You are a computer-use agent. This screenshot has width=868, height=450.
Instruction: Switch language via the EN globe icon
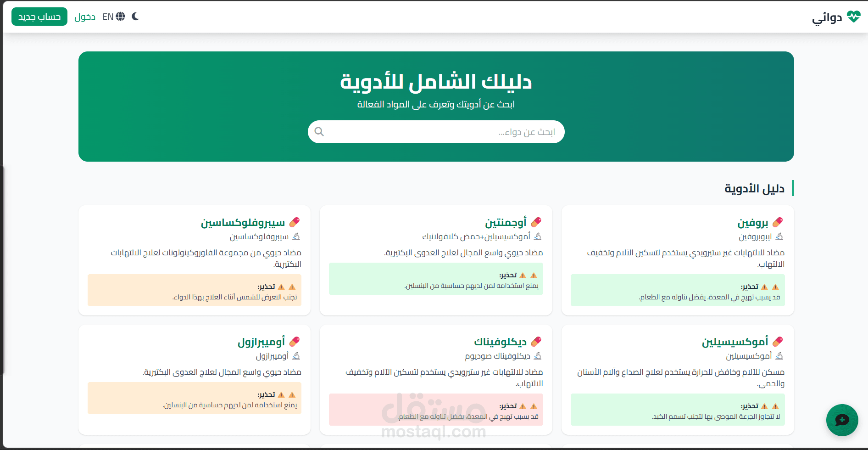tap(114, 17)
